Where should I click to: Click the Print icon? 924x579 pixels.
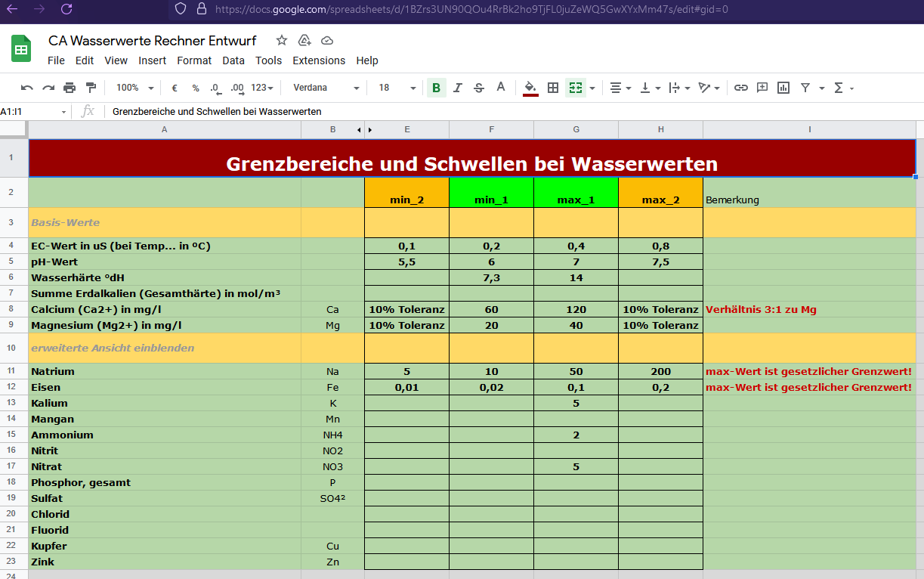tap(70, 88)
